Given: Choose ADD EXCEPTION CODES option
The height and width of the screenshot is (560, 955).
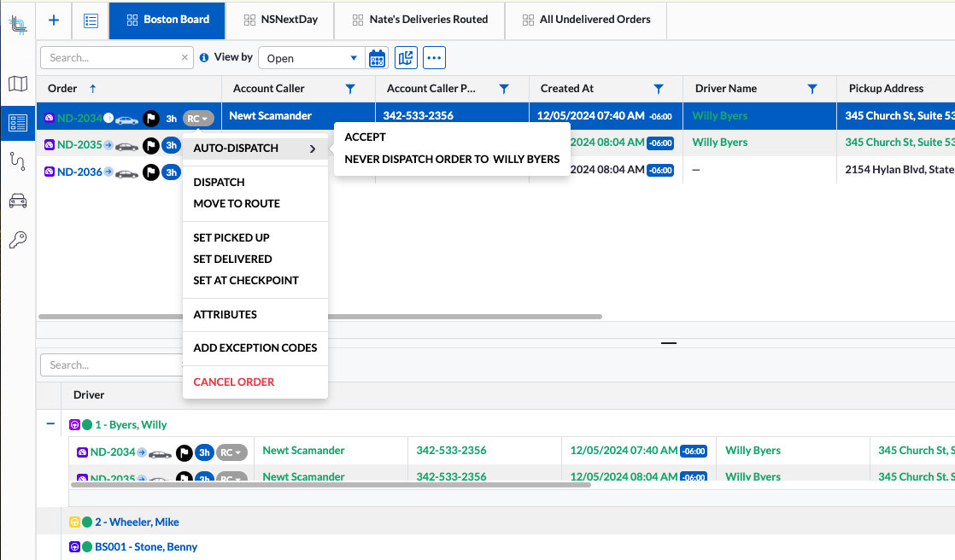Looking at the screenshot, I should [x=255, y=348].
